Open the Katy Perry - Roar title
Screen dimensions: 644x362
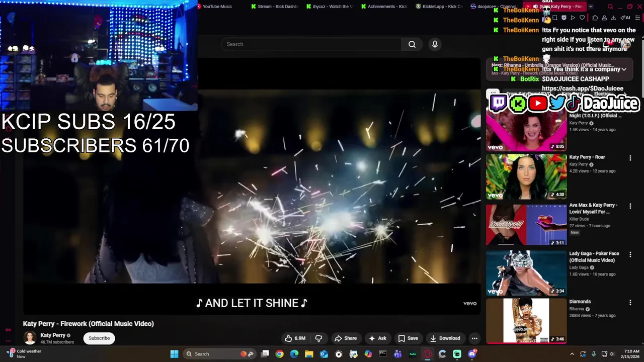point(587,157)
